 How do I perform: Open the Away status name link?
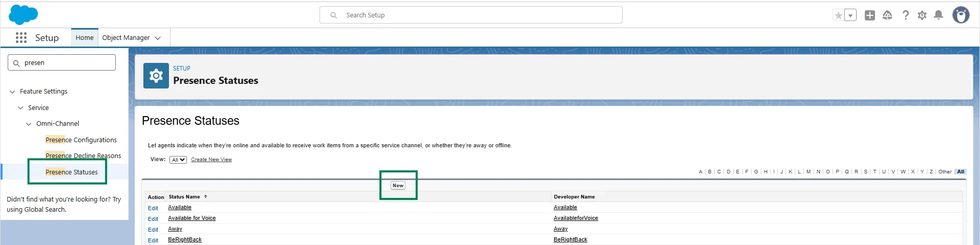tap(175, 229)
